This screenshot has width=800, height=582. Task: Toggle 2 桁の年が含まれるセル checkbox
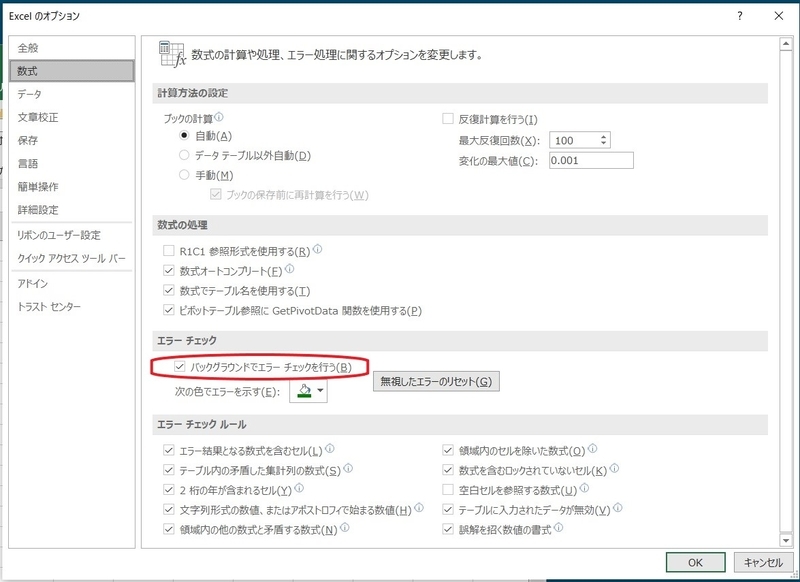[x=169, y=490]
